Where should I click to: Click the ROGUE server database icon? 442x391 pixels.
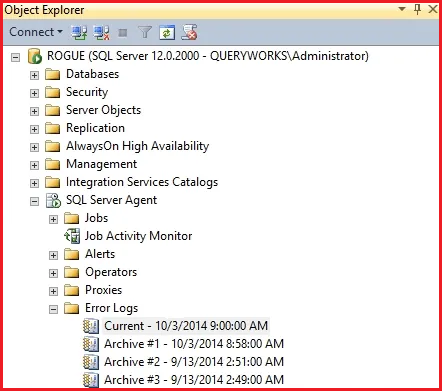pos(35,56)
